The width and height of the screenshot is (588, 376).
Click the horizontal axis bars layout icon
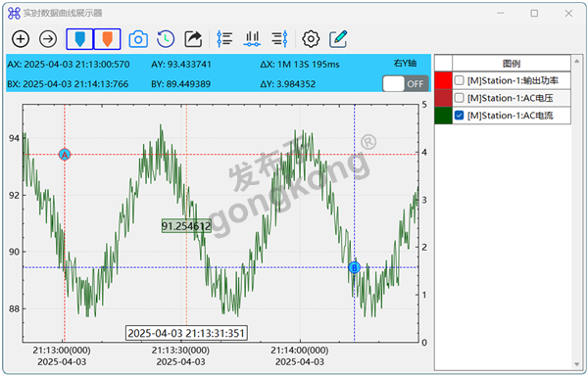pyautogui.click(x=252, y=38)
